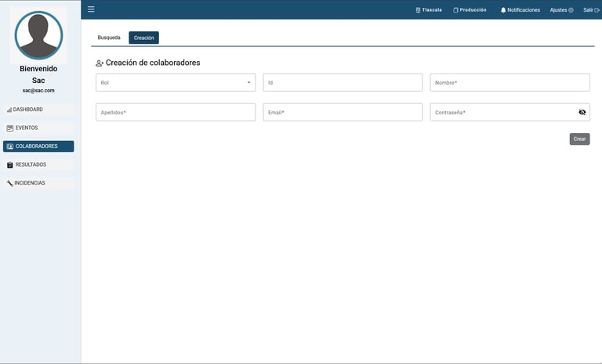Click the user profile avatar
The height and width of the screenshot is (364, 602).
pyautogui.click(x=38, y=35)
